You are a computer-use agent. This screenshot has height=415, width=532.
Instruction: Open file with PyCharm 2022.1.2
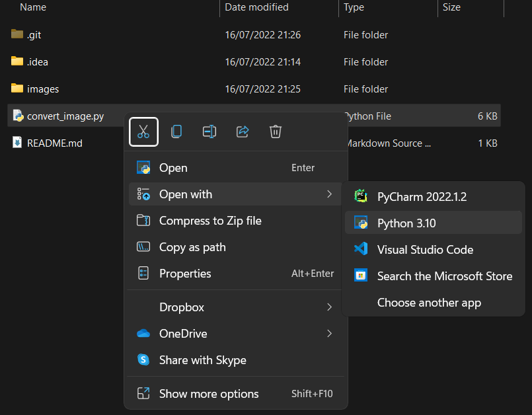click(434, 196)
